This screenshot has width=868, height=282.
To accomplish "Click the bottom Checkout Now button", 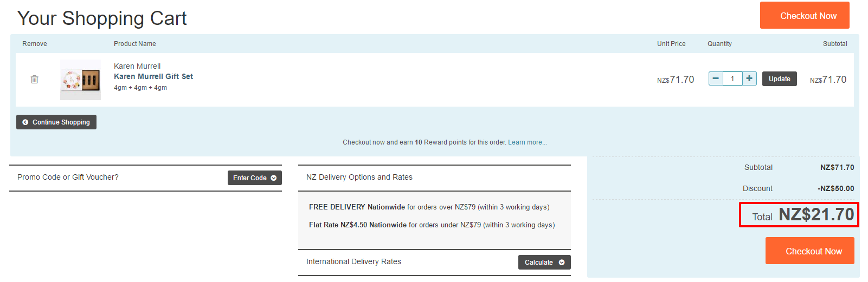I will pyautogui.click(x=809, y=251).
